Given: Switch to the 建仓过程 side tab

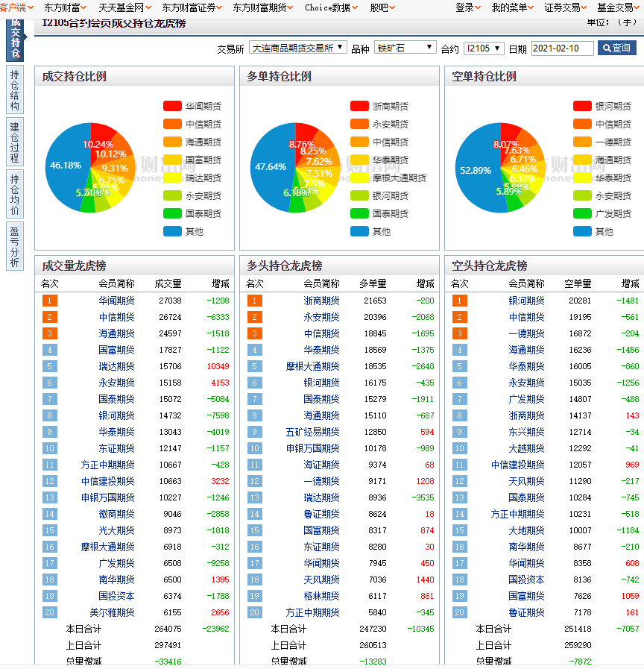Looking at the screenshot, I should [15, 142].
